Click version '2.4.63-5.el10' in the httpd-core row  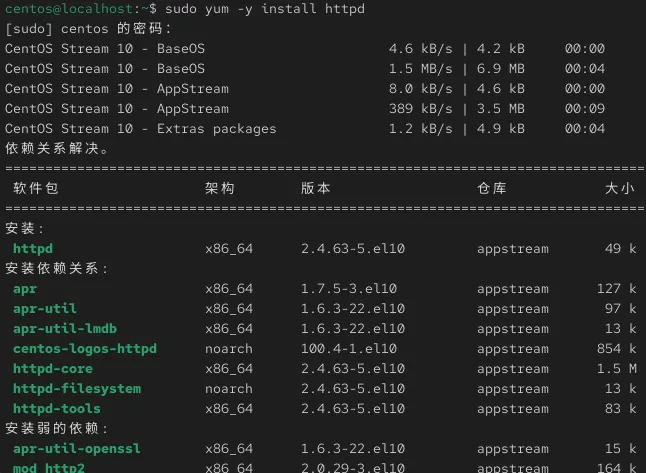click(353, 368)
